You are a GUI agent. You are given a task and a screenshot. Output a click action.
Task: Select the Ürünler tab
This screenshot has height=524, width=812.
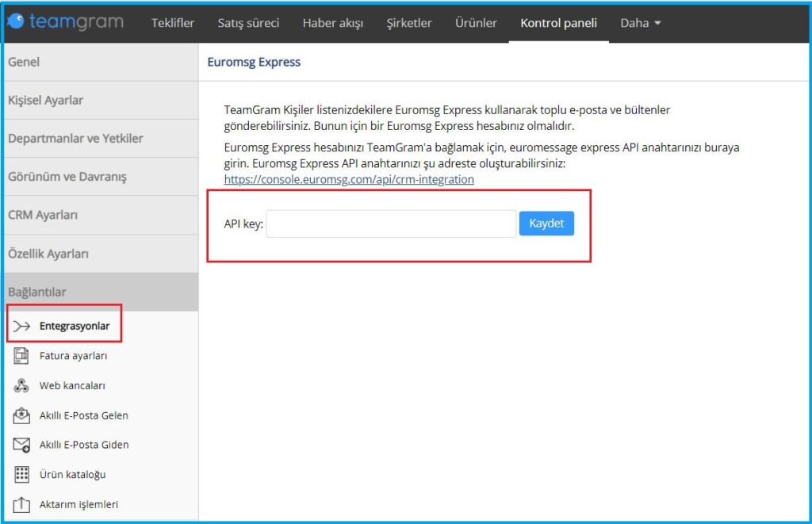[x=476, y=23]
